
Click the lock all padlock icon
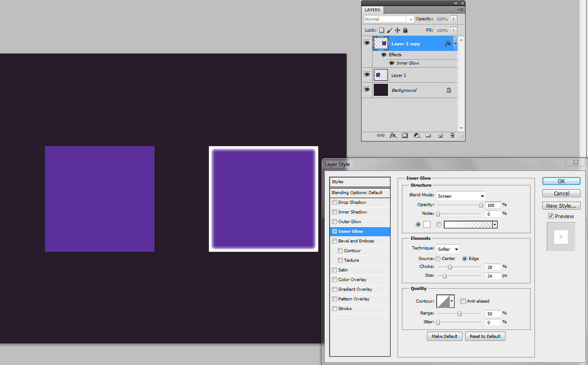[x=405, y=30]
